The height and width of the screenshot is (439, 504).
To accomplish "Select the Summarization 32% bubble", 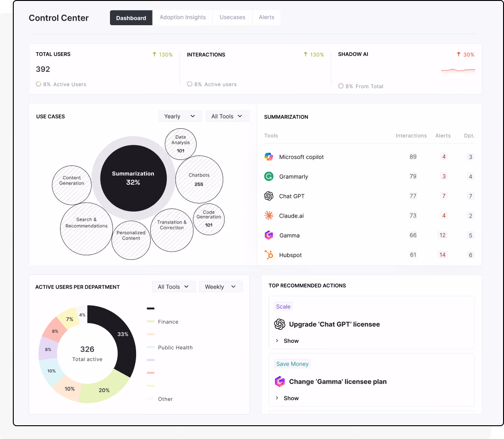I will click(x=133, y=178).
